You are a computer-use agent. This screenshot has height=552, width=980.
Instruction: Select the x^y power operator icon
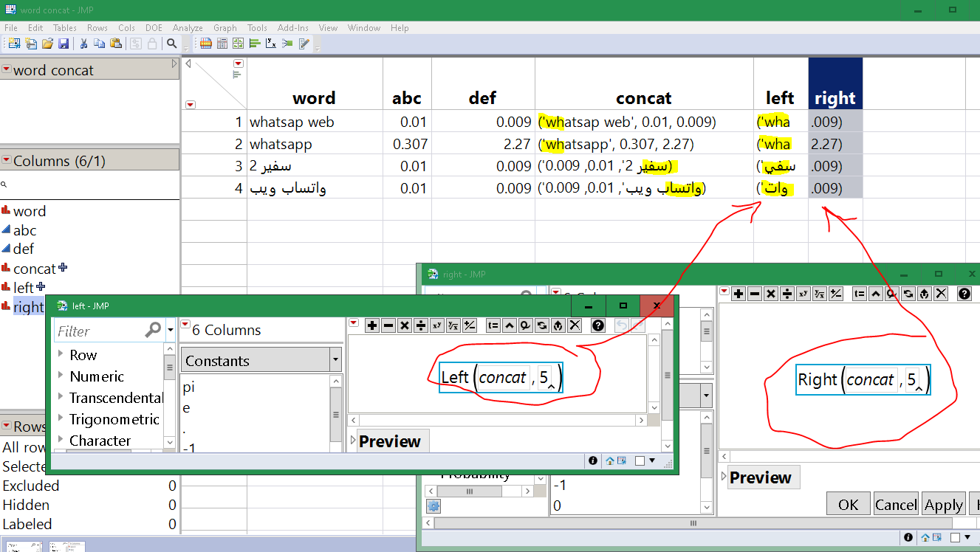point(437,325)
